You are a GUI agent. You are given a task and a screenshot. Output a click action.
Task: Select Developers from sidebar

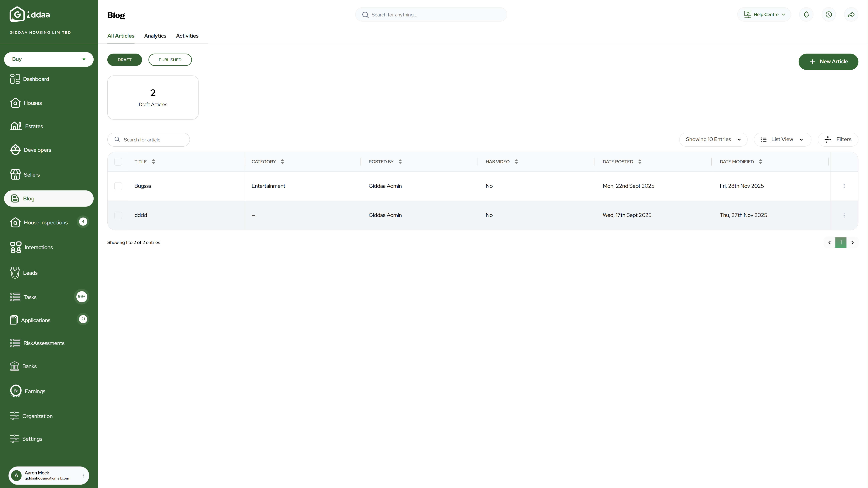[x=37, y=150]
